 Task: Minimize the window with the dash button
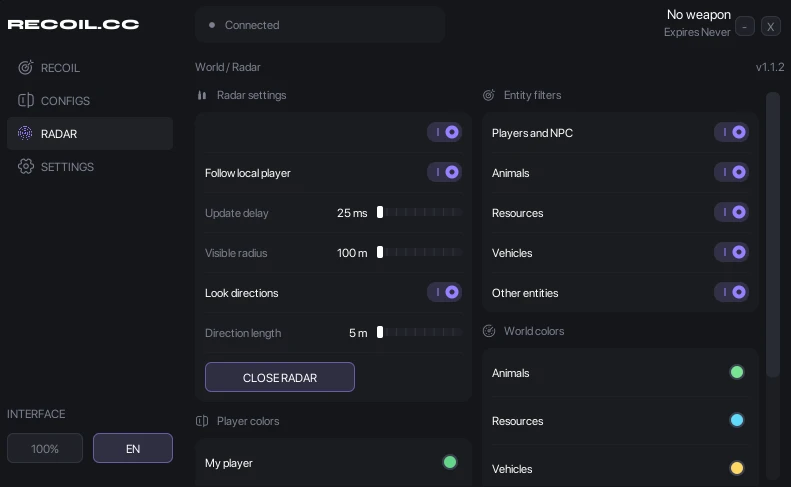click(x=745, y=26)
